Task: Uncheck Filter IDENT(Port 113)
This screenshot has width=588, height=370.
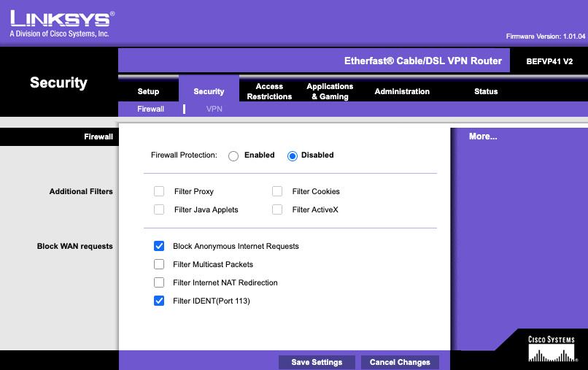Action: pyautogui.click(x=159, y=301)
